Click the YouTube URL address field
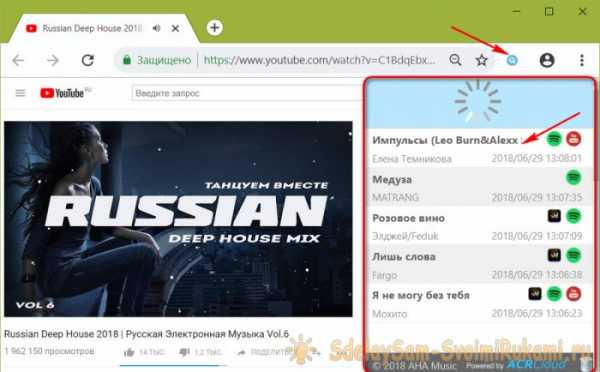600x372 pixels. [320, 60]
